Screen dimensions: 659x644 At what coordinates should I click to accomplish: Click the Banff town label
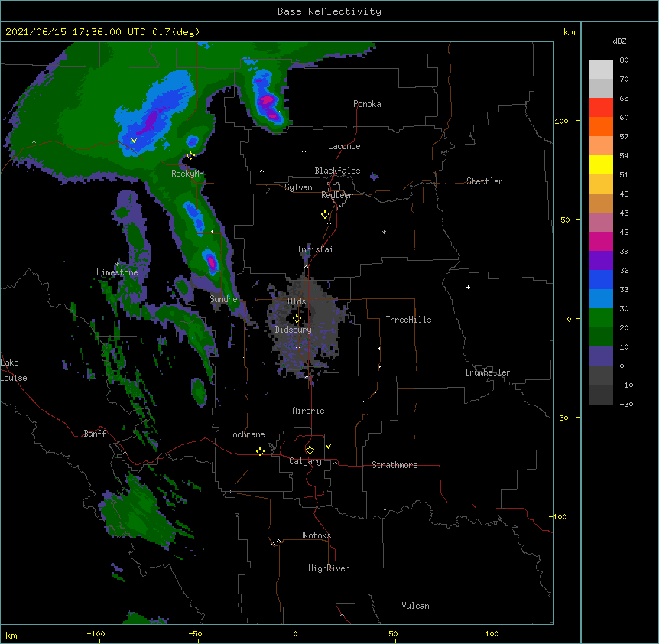click(95, 434)
